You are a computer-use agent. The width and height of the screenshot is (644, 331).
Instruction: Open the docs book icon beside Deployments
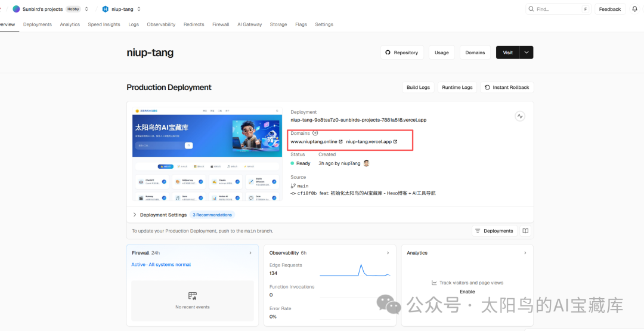coord(525,231)
